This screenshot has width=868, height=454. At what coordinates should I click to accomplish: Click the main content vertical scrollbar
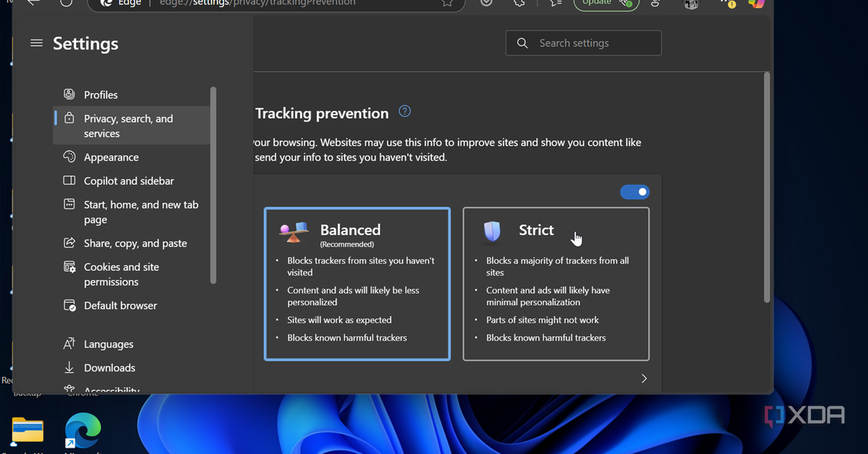[767, 188]
